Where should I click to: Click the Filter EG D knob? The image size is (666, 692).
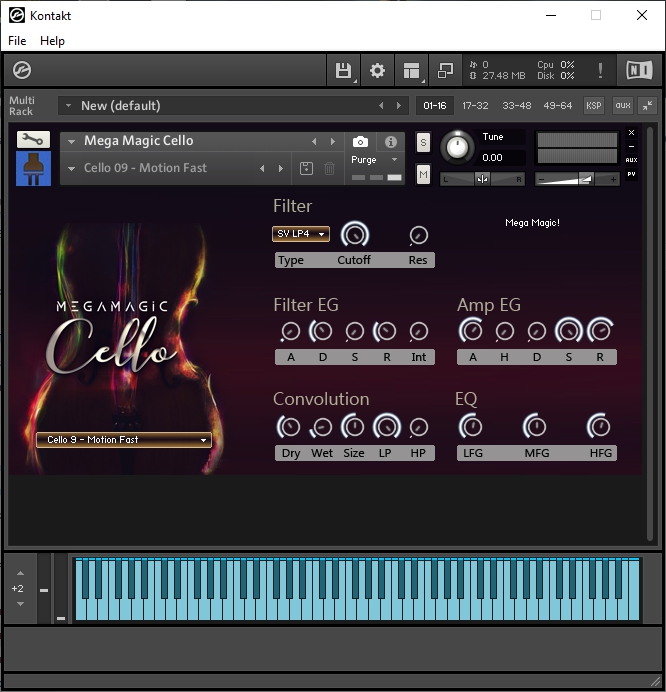click(x=322, y=331)
